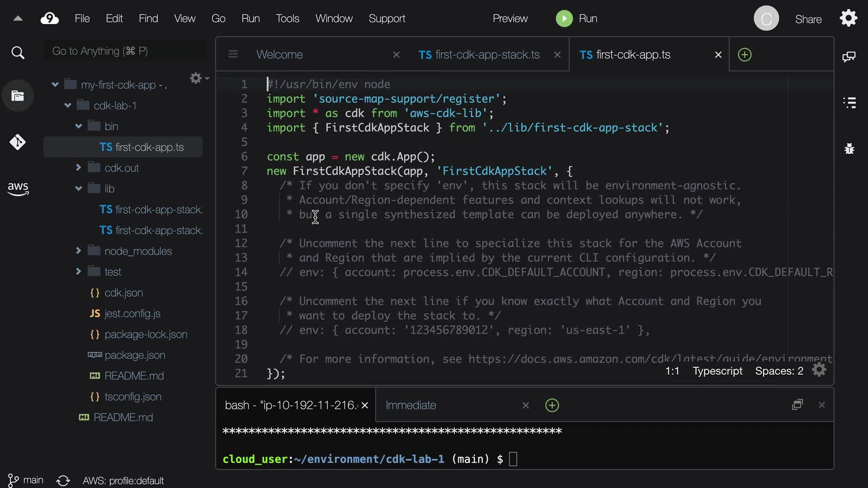Expand the node_modules folder
868x488 pixels.
pyautogui.click(x=78, y=250)
